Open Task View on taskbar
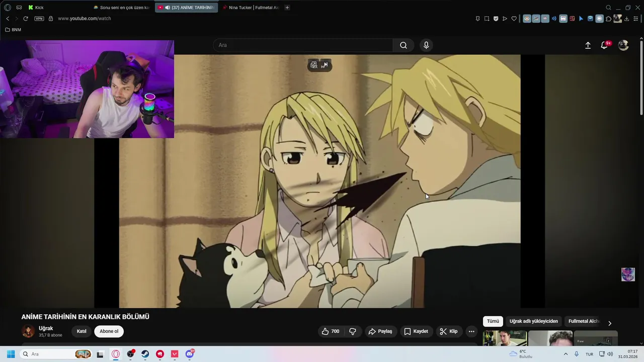This screenshot has height=362, width=644. click(100, 354)
